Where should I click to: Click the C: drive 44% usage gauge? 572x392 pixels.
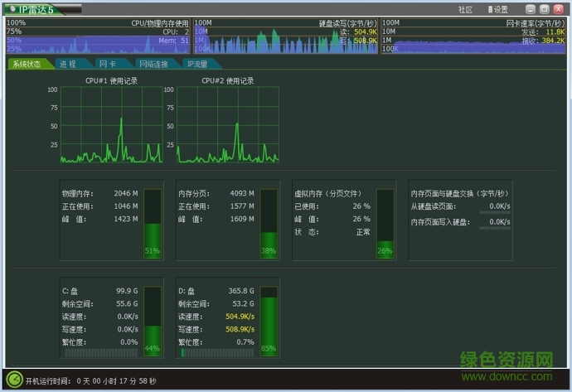[152, 321]
